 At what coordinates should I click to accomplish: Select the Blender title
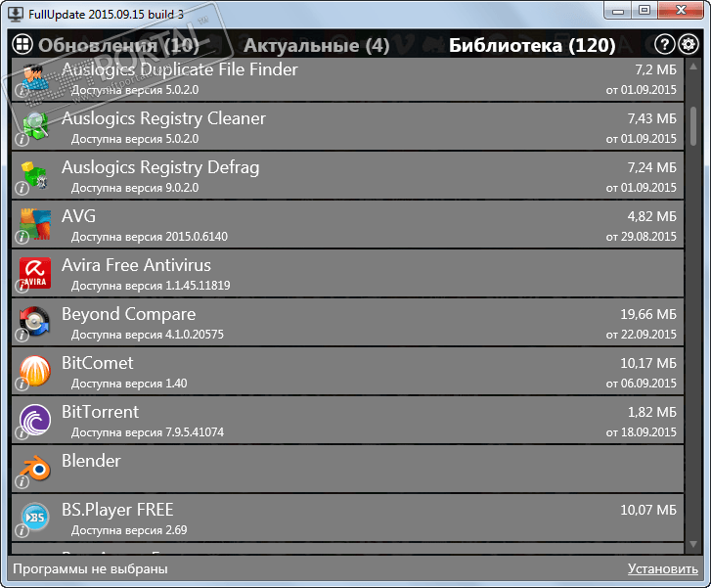coord(91,461)
